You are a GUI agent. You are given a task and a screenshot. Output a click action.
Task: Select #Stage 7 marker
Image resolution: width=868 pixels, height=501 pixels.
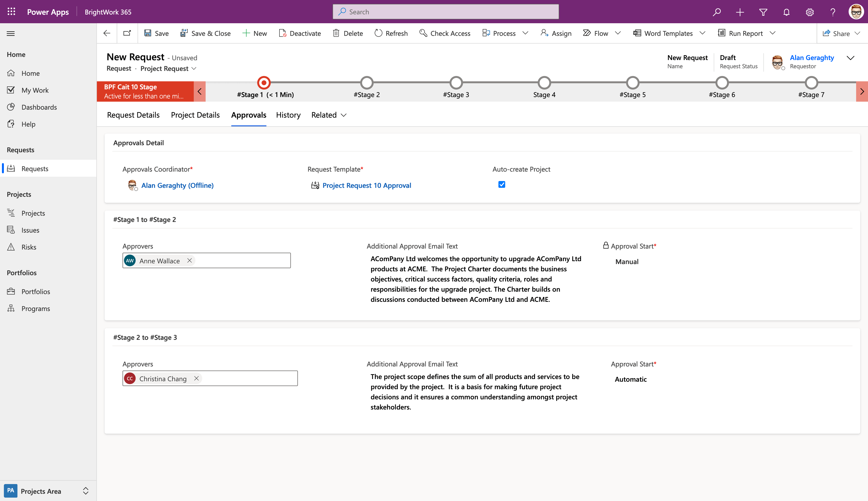pyautogui.click(x=812, y=83)
